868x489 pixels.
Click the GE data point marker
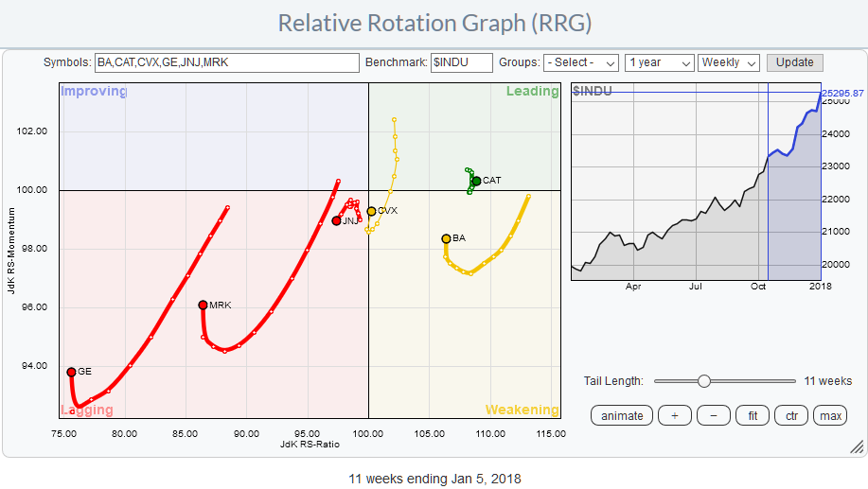[71, 373]
